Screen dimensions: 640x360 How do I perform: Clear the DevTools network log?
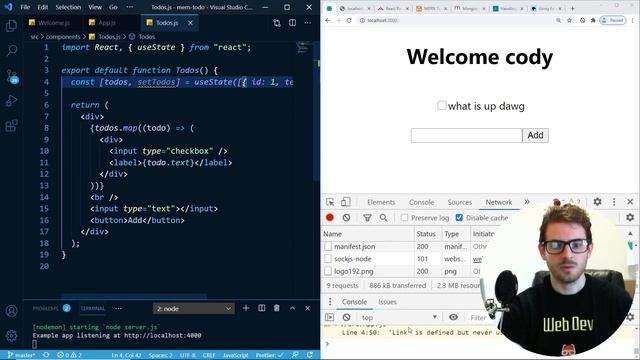[x=347, y=218]
